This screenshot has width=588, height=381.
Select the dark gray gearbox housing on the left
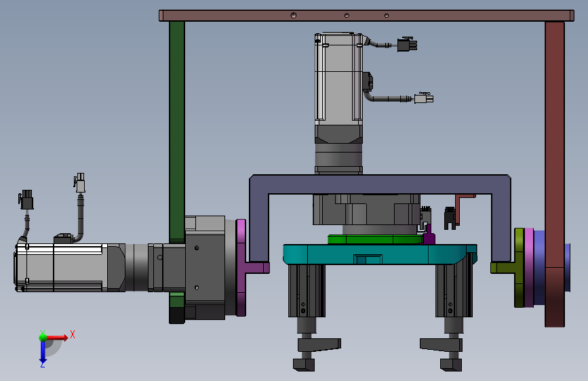click(205, 267)
